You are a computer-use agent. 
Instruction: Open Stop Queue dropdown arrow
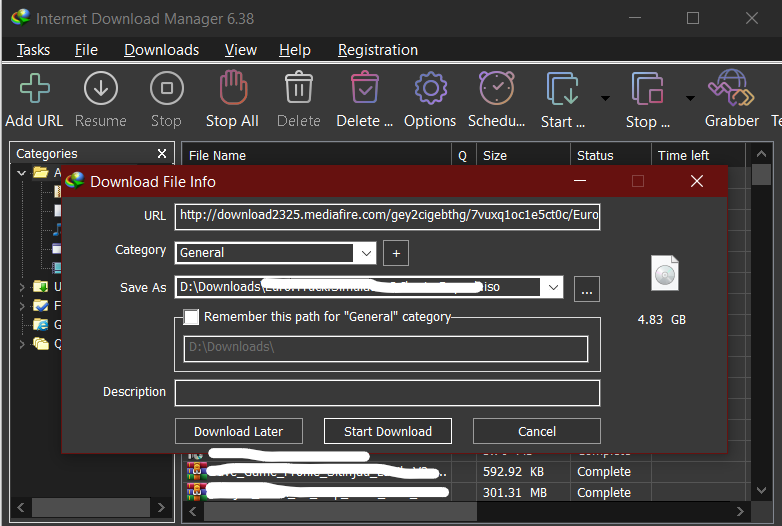(x=690, y=98)
